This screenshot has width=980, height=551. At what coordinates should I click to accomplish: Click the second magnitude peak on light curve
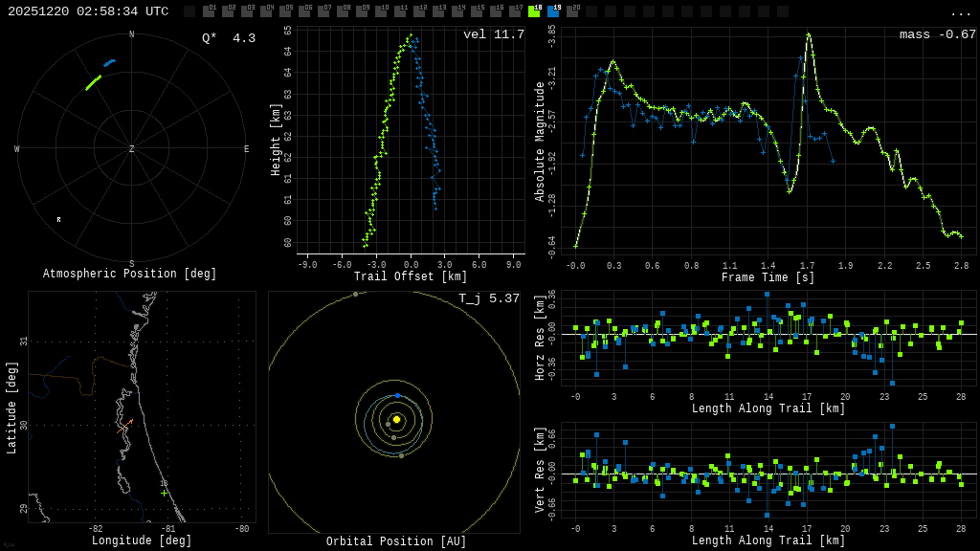click(808, 35)
